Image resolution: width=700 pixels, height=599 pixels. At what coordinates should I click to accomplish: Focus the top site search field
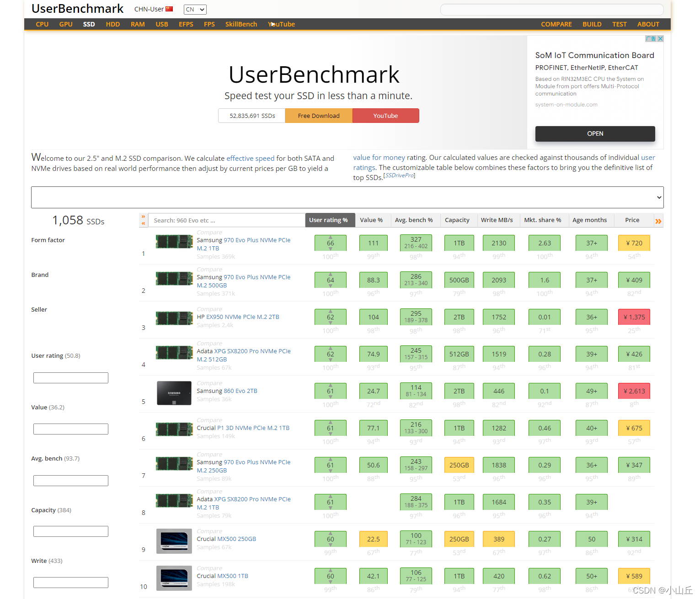coord(552,10)
